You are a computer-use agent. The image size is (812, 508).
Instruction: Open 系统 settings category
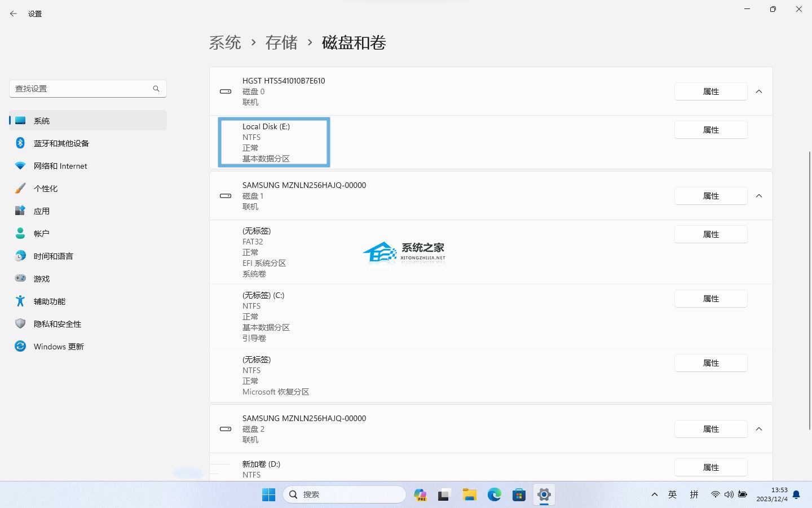[88, 121]
